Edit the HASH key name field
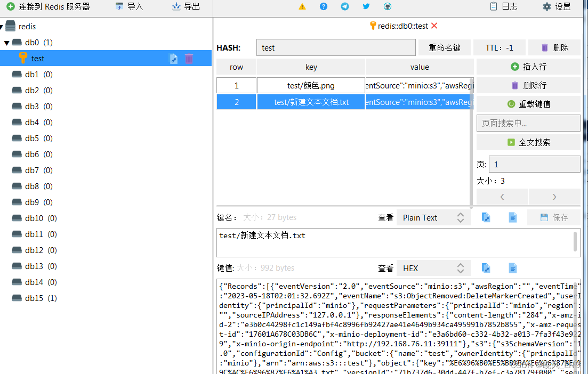Screen dimensions: 588x374 click(336, 47)
